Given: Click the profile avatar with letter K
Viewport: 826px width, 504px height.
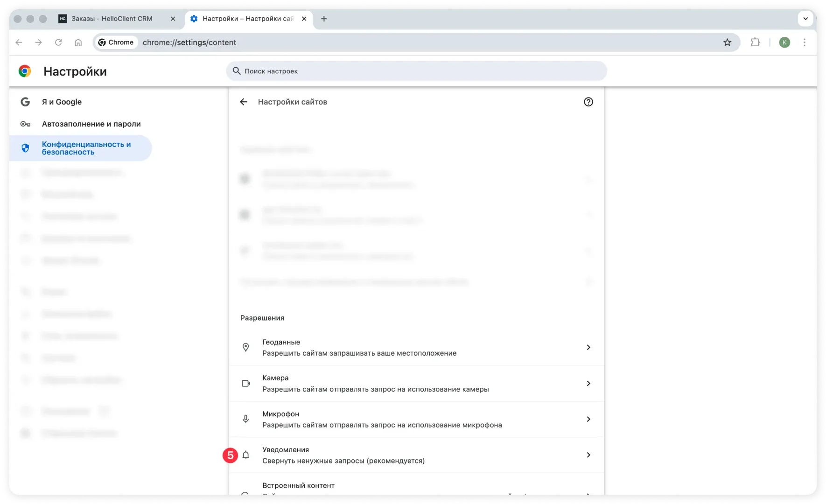Looking at the screenshot, I should (x=784, y=42).
